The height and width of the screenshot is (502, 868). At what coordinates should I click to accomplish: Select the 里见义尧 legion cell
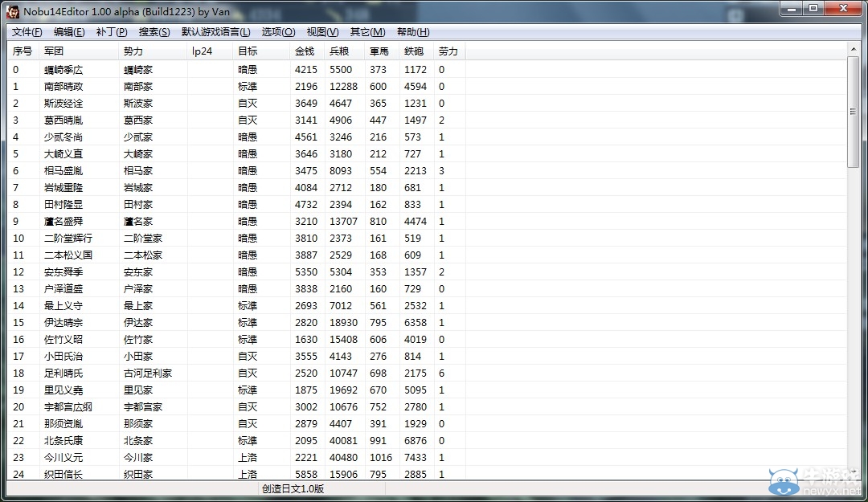click(x=63, y=390)
